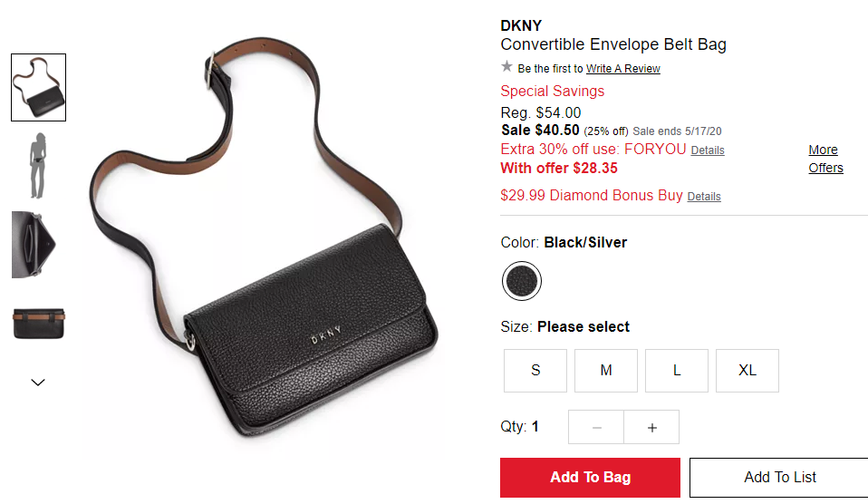The image size is (868, 504).
Task: Open Diamond Bonus Buy Details link
Action: click(704, 197)
